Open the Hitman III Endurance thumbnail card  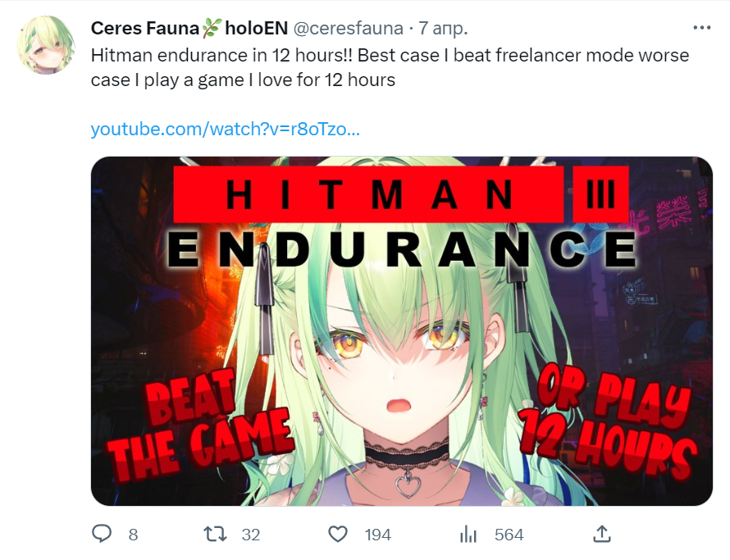(401, 331)
